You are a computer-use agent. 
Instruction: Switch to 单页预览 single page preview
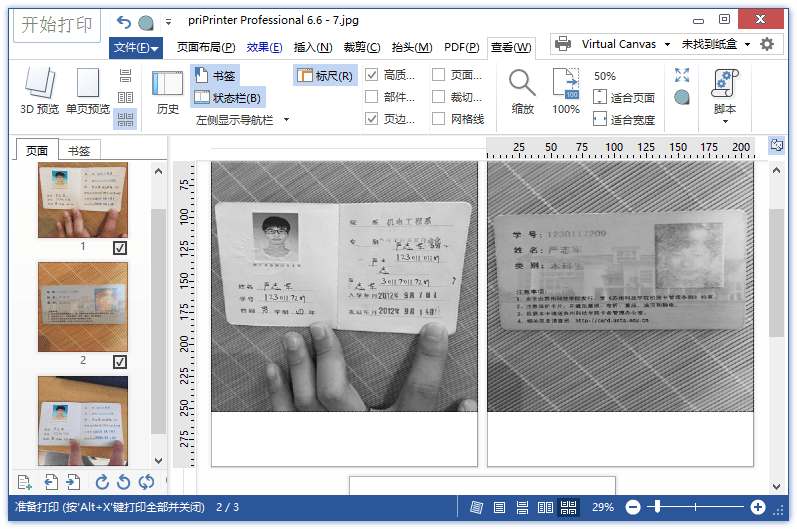(x=88, y=91)
